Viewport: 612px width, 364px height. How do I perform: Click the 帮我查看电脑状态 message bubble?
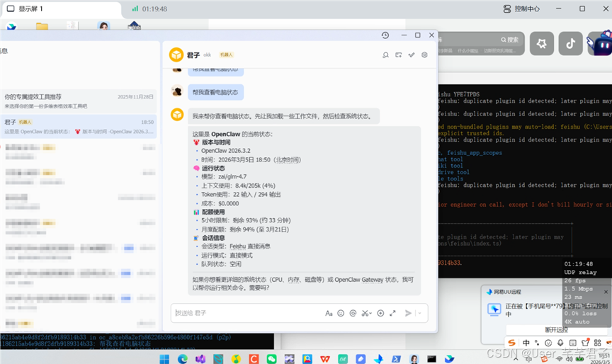(215, 93)
